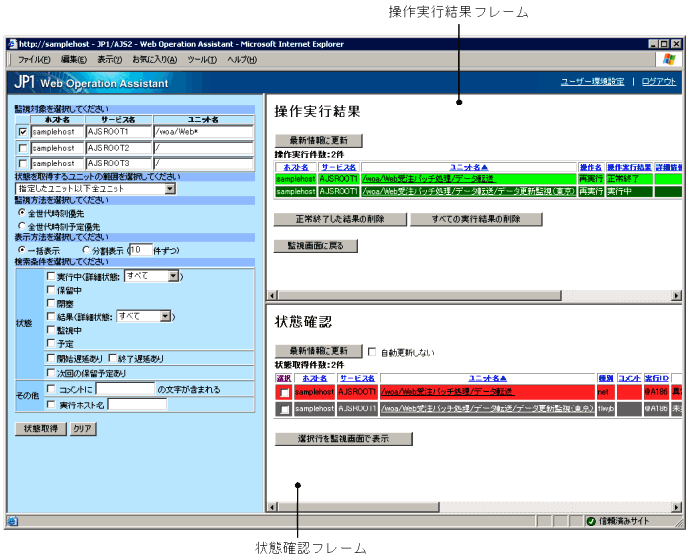Screen dimensions: 688x560
Task: Check the 保留中 status checkbox
Action: (x=51, y=290)
